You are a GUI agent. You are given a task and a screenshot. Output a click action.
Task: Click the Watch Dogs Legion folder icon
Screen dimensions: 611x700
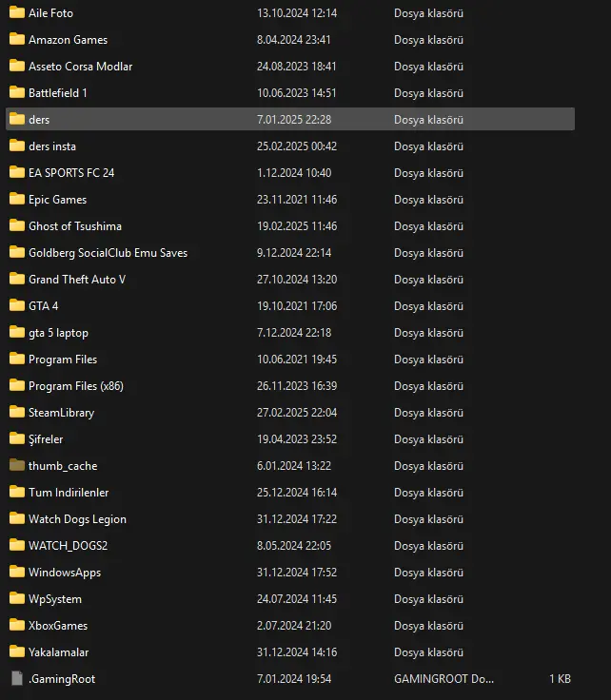(x=17, y=518)
